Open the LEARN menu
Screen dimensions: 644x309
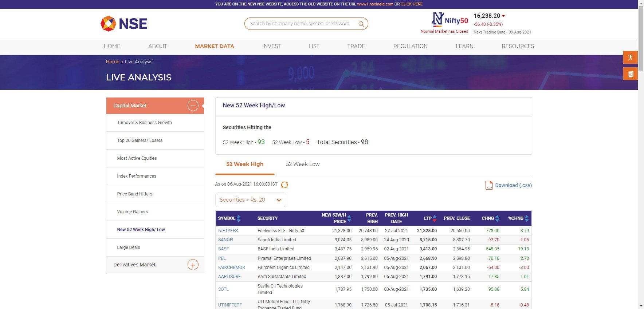pyautogui.click(x=465, y=46)
